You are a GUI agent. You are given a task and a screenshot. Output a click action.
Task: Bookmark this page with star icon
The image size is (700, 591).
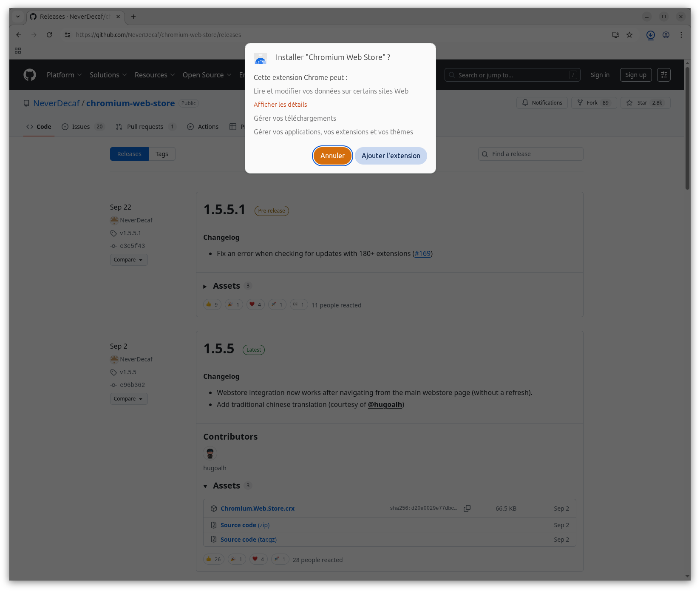[629, 35]
